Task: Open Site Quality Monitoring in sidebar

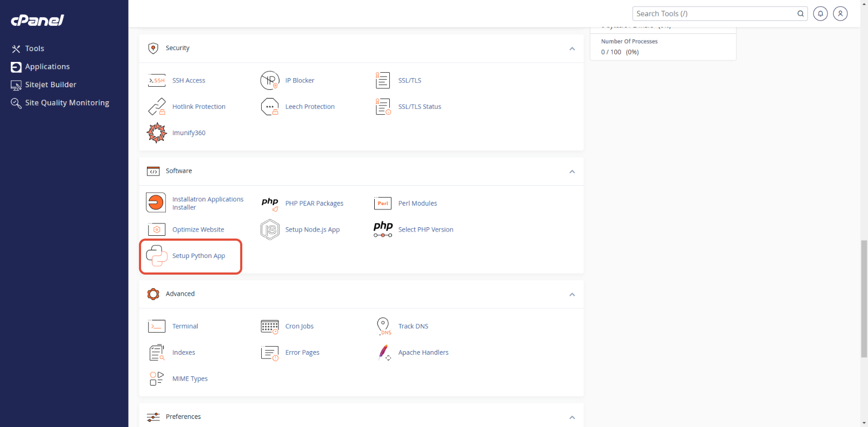Action: click(60, 103)
